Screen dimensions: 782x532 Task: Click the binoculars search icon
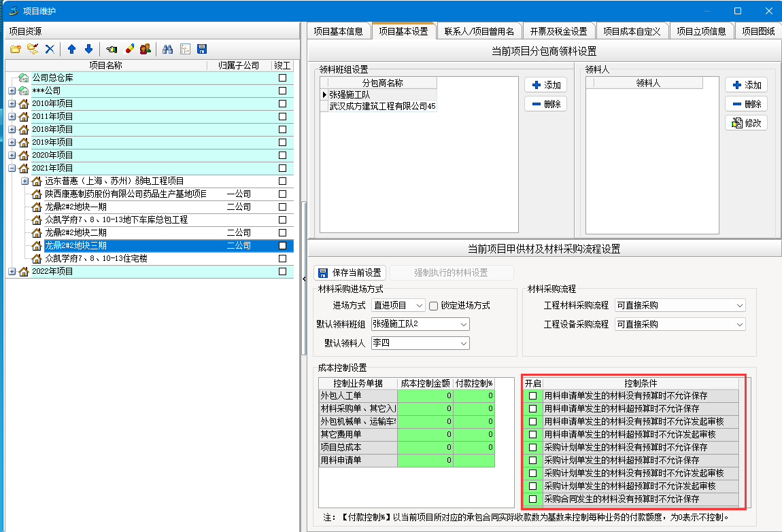[167, 49]
